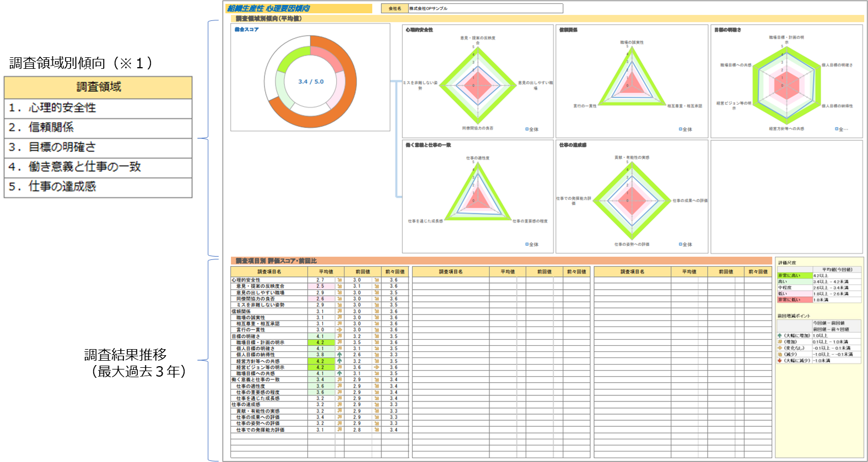Select 3. 目標の明確さ in survey area list
The width and height of the screenshot is (868, 462).
pyautogui.click(x=98, y=147)
